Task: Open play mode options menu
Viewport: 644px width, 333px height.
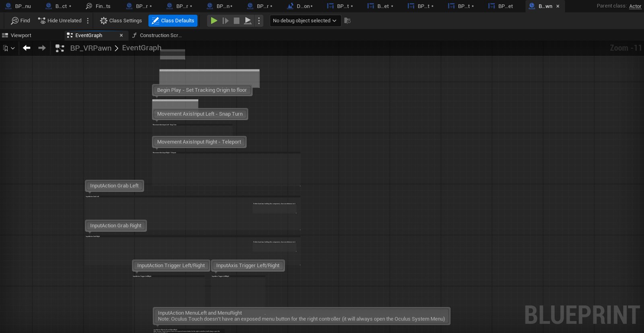Action: coord(259,21)
